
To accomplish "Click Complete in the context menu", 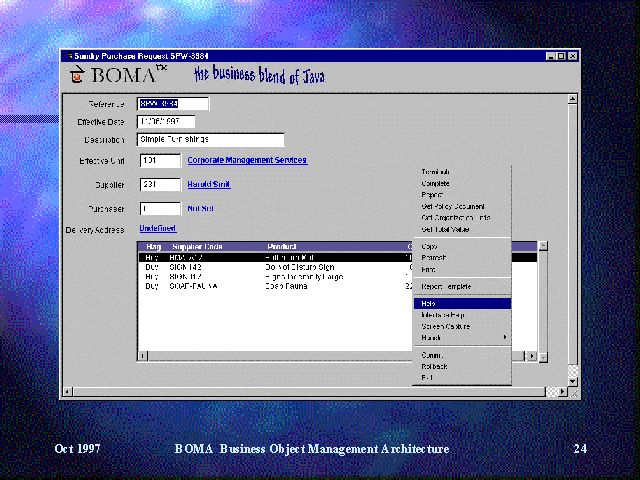I will (435, 184).
